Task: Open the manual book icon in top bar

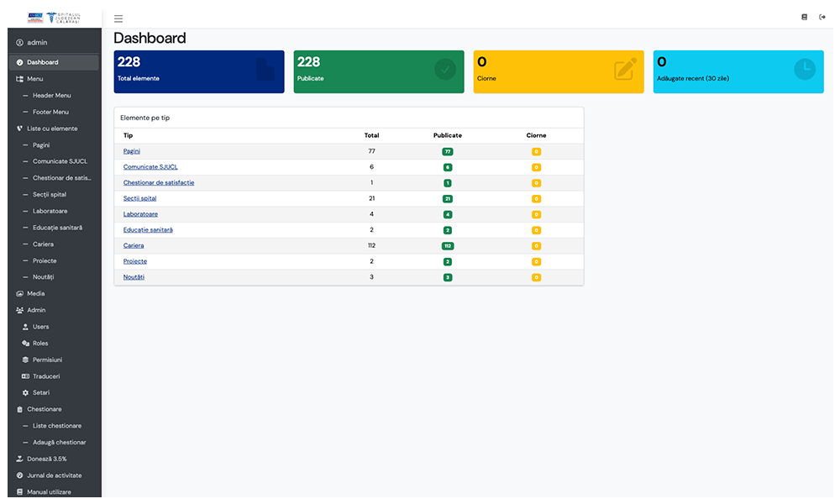Action: pos(804,17)
